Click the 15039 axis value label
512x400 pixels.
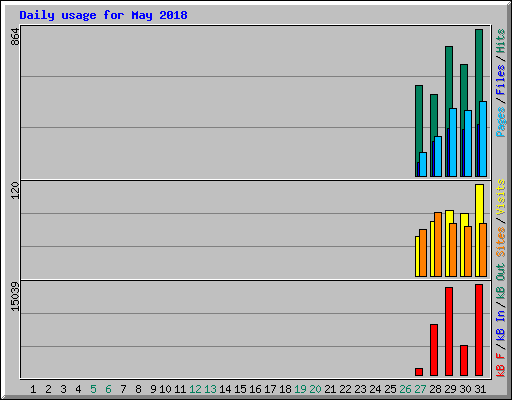pyautogui.click(x=15, y=297)
